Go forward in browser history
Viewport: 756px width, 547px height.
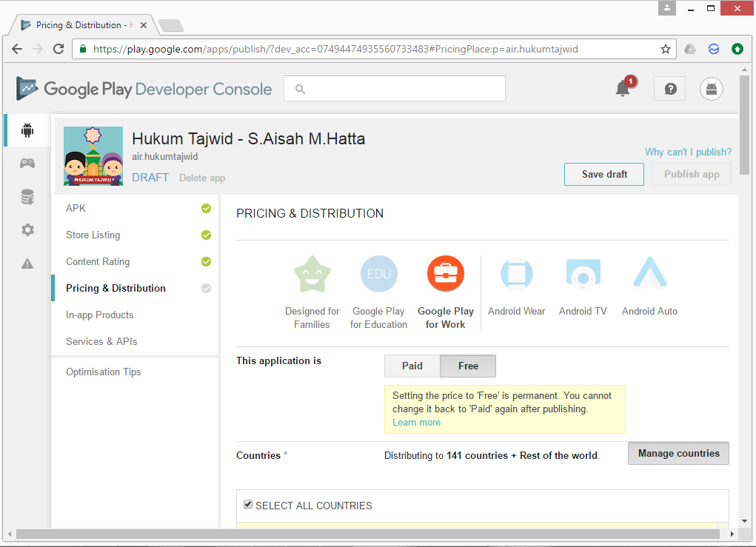tap(38, 49)
